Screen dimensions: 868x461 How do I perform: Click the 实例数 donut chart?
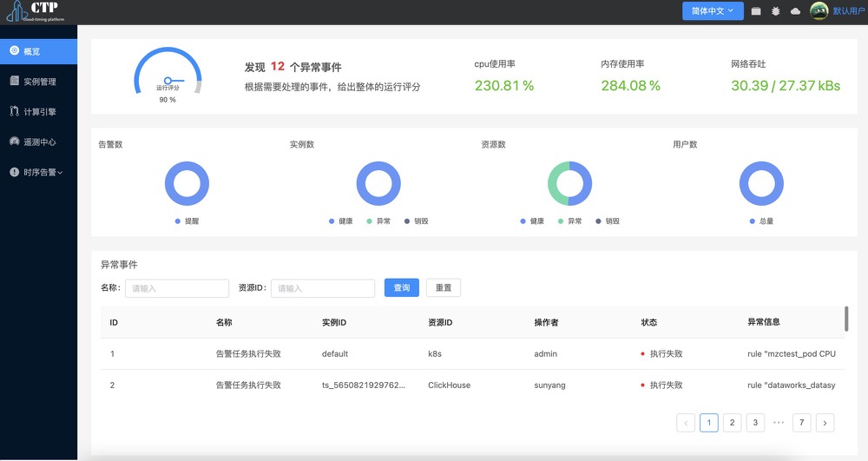tap(378, 183)
